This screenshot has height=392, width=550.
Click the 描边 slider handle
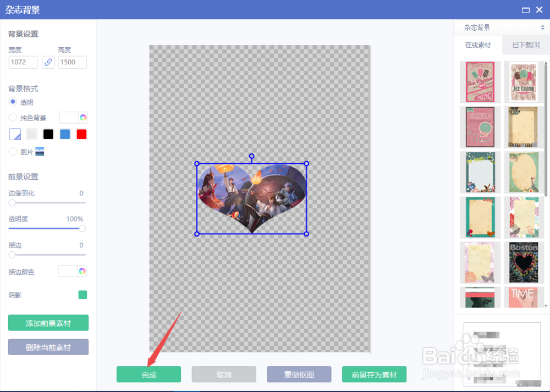click(x=12, y=255)
